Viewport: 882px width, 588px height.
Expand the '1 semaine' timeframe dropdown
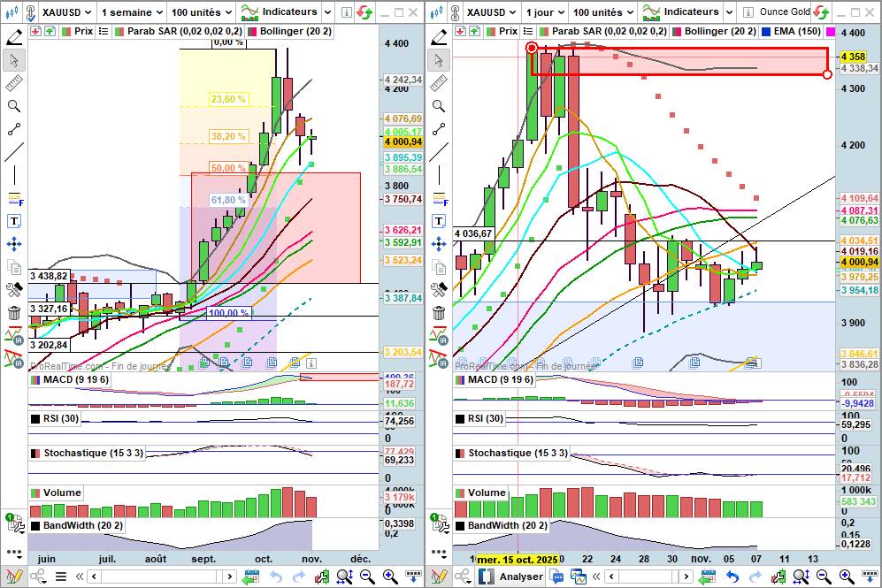pyautogui.click(x=132, y=12)
